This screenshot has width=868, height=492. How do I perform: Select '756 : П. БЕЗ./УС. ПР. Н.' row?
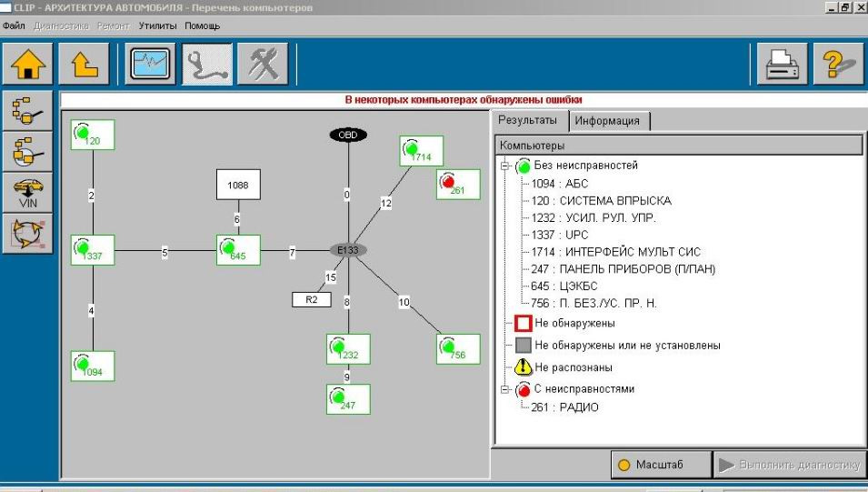click(x=594, y=304)
